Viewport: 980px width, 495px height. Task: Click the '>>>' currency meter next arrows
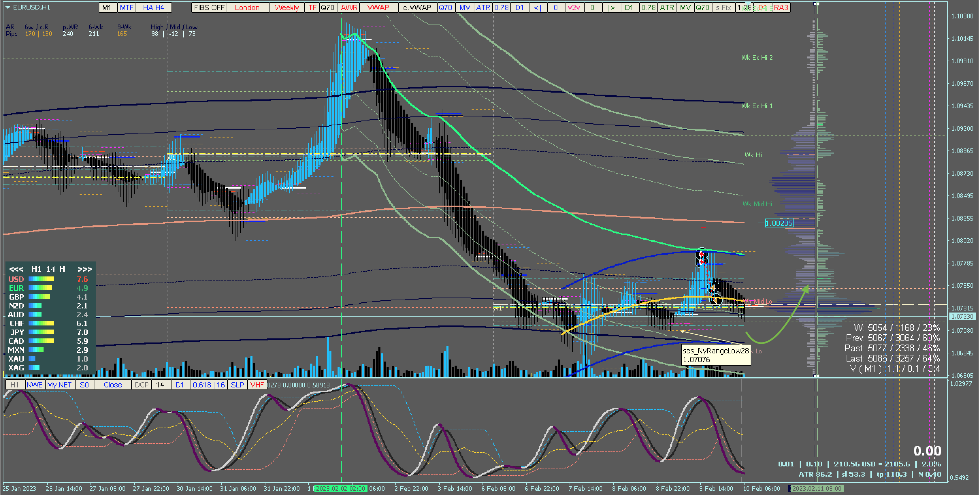[x=84, y=269]
